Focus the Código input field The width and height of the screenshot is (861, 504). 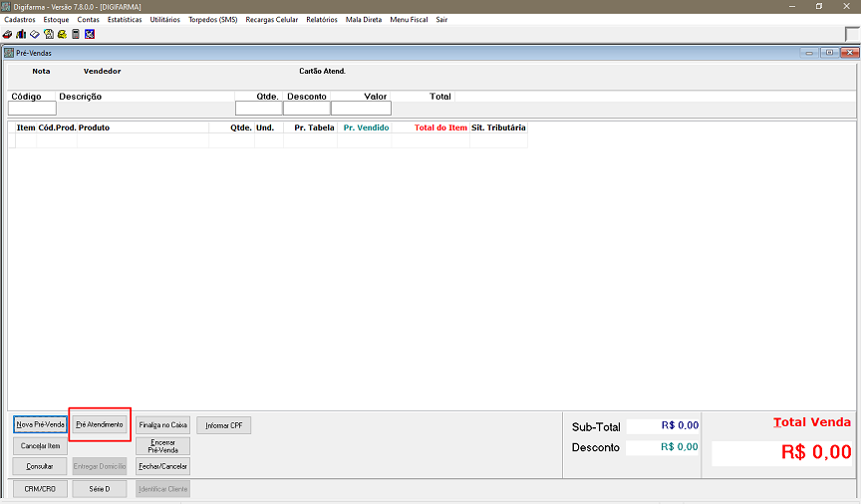32,109
